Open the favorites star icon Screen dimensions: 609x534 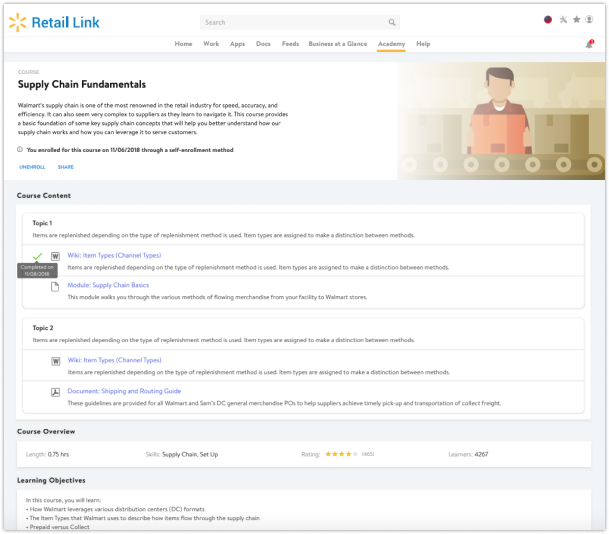tap(576, 19)
